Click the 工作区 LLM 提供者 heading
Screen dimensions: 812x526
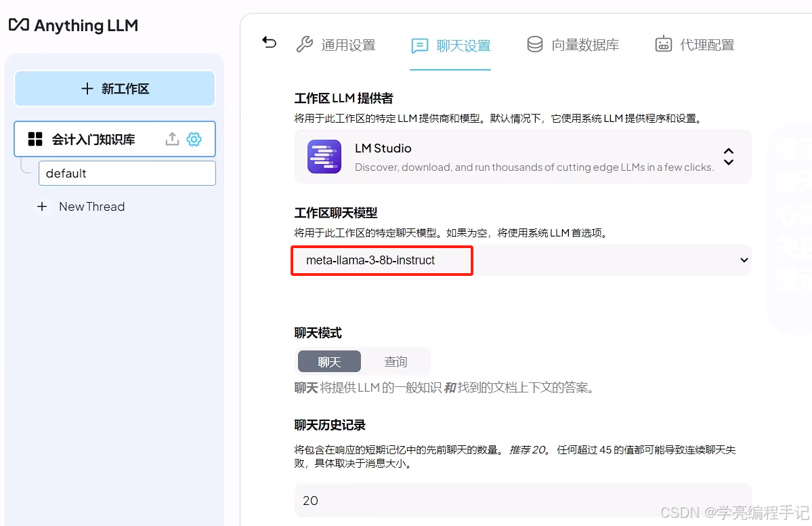(344, 98)
